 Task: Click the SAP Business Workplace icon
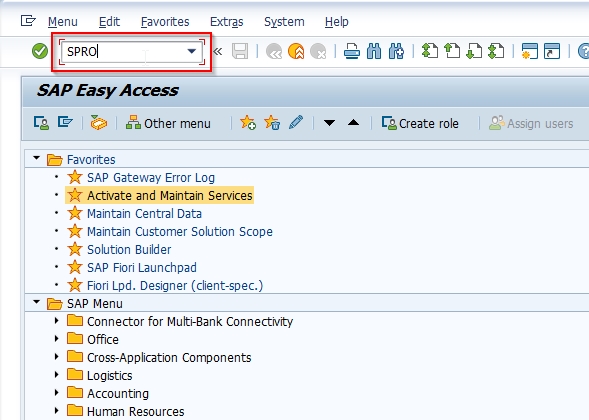98,123
